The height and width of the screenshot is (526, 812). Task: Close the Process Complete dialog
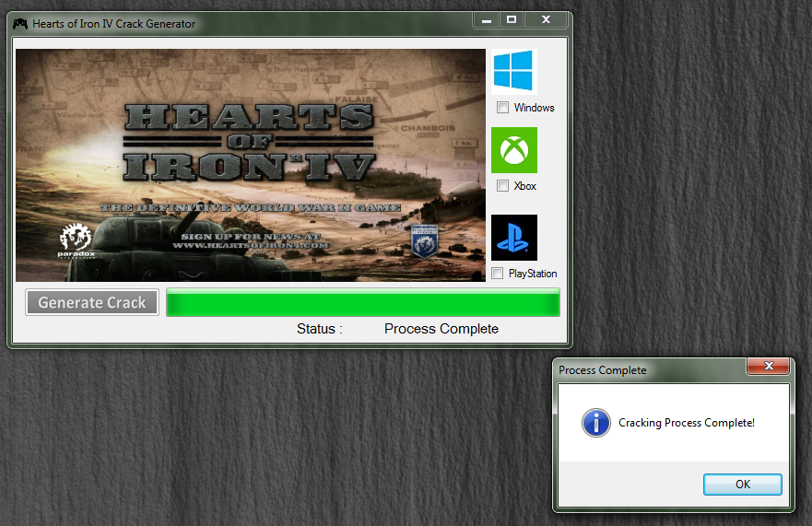click(769, 366)
